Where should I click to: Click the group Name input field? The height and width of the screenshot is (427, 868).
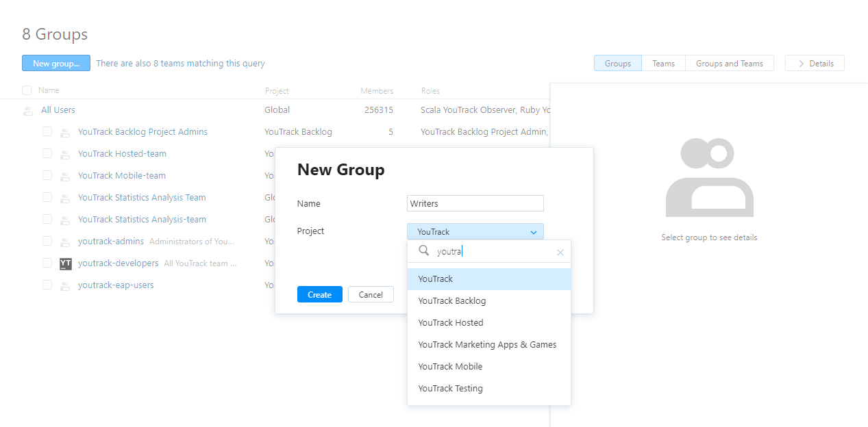click(x=475, y=203)
